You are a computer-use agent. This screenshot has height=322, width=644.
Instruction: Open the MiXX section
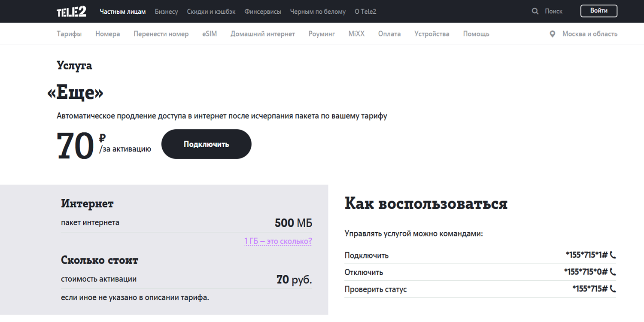(x=356, y=34)
